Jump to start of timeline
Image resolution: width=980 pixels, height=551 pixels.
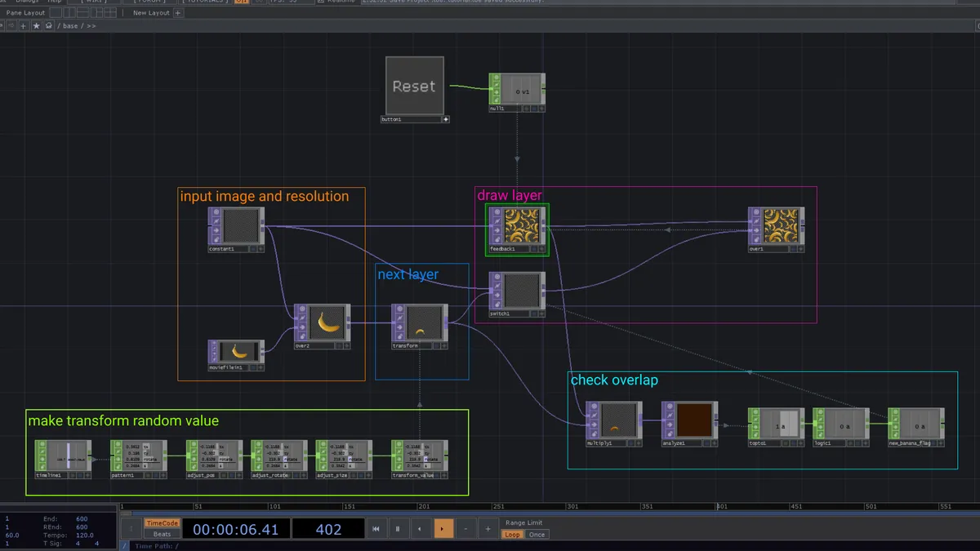pos(376,529)
